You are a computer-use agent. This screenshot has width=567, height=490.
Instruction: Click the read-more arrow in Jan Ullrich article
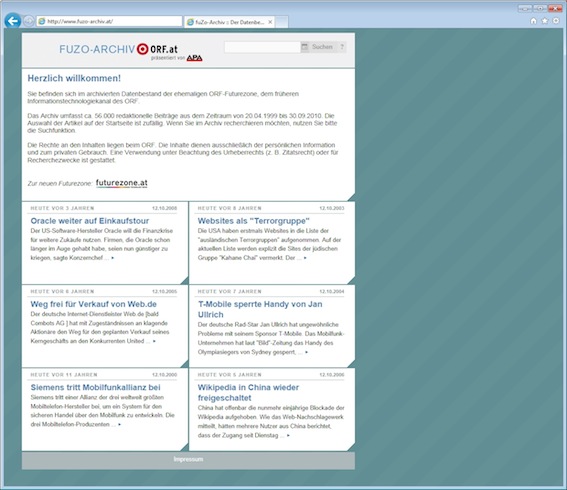[x=307, y=352]
